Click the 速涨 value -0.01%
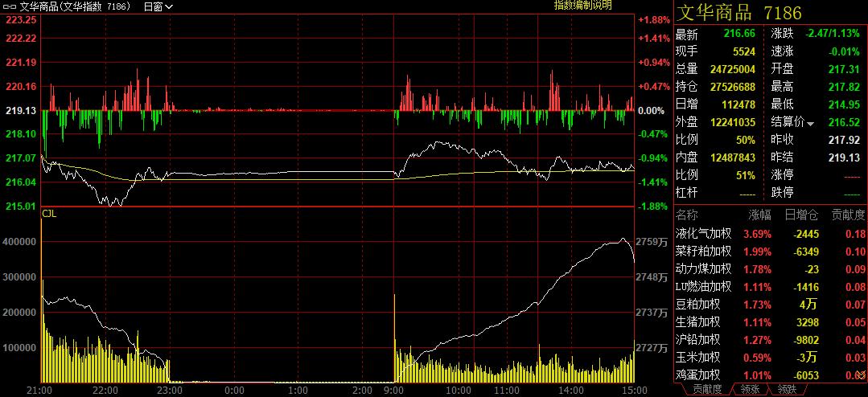 click(x=844, y=51)
